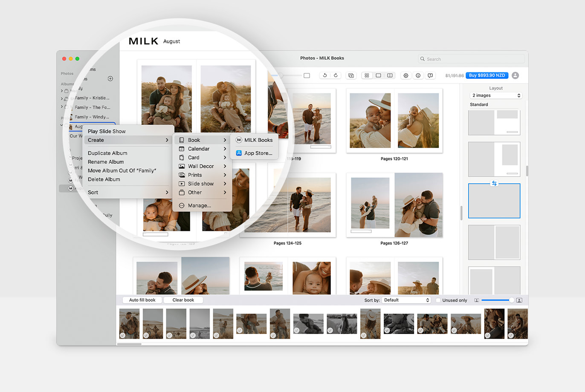Expand the Other submenu arrow
Image resolution: width=585 pixels, height=392 pixels.
pyautogui.click(x=225, y=193)
